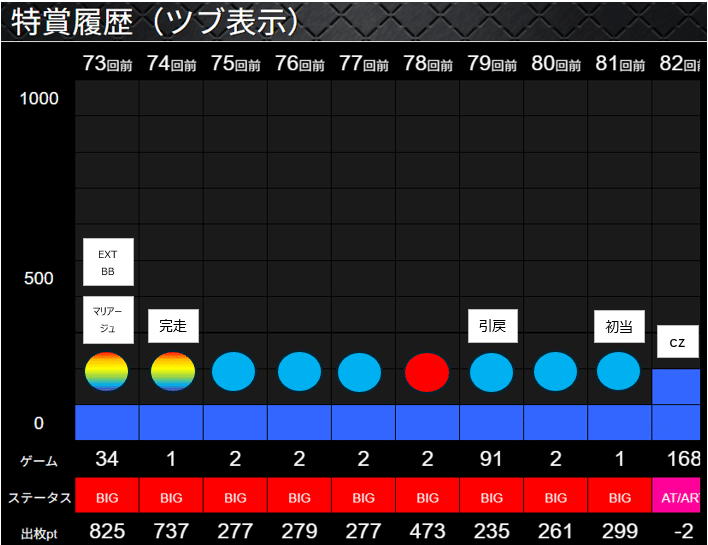Click the pink AT/ART status cell
The height and width of the screenshot is (545, 708).
click(x=676, y=495)
